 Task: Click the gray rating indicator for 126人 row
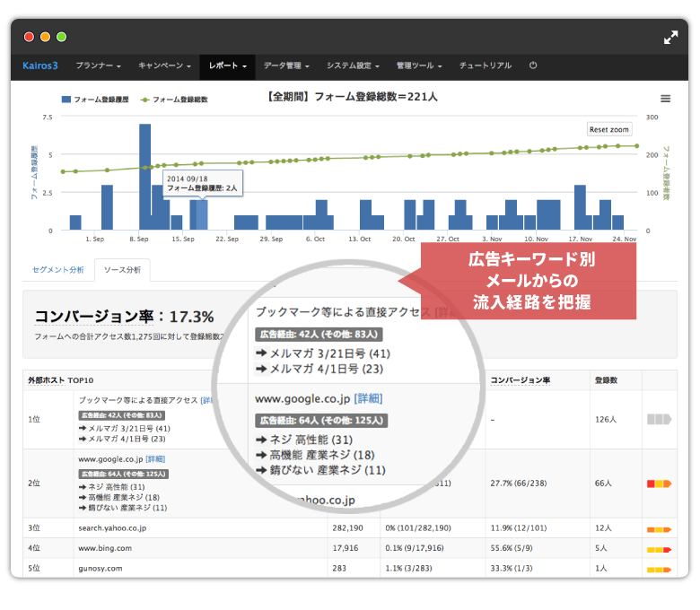pyautogui.click(x=660, y=420)
